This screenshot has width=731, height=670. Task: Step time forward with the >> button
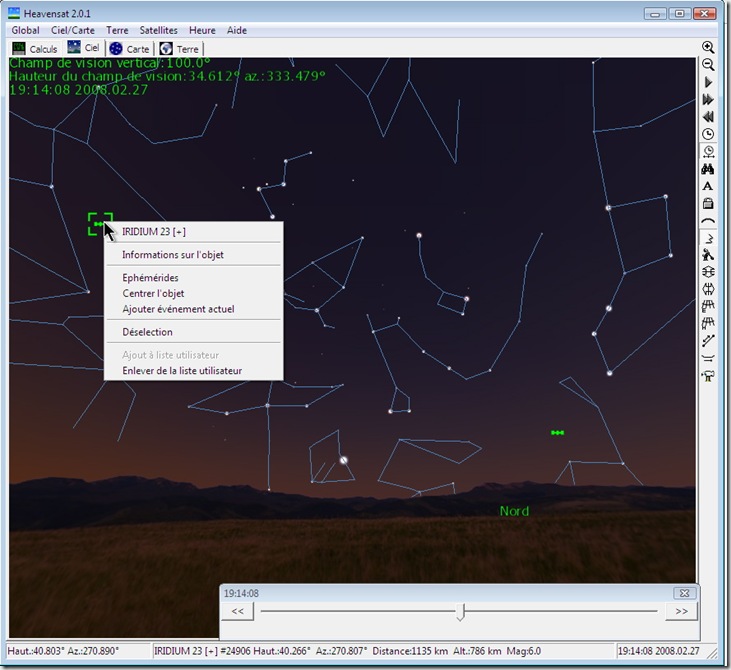(x=681, y=611)
